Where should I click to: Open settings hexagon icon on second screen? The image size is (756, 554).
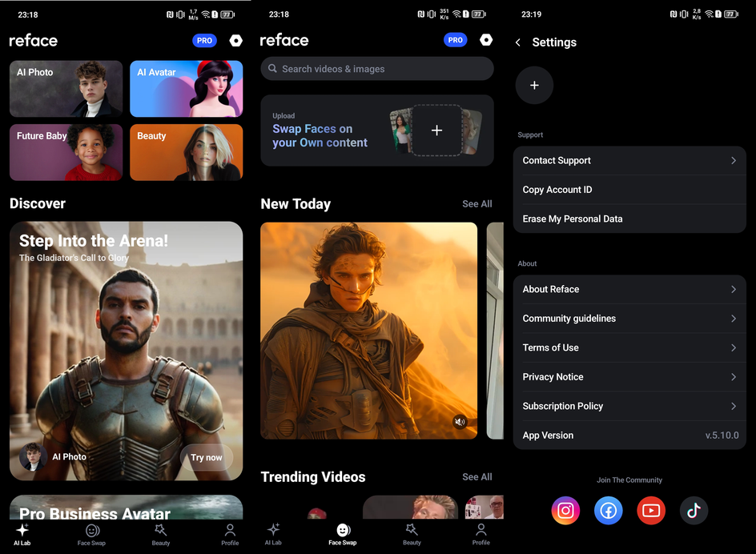click(486, 39)
